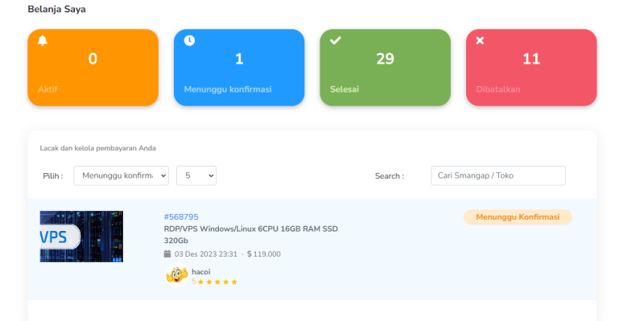Viewport: 644px width, 321px height.
Task: Open order number #568795 link
Action: pyautogui.click(x=181, y=216)
